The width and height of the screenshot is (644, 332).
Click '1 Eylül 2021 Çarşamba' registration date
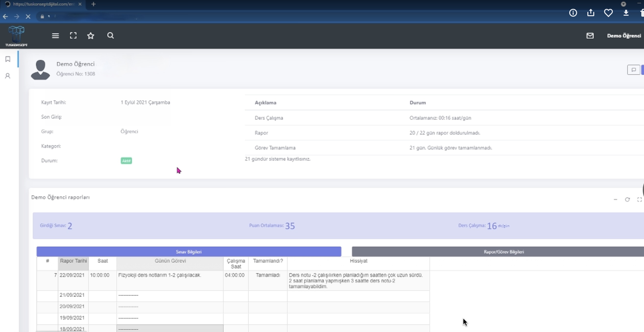tap(145, 102)
